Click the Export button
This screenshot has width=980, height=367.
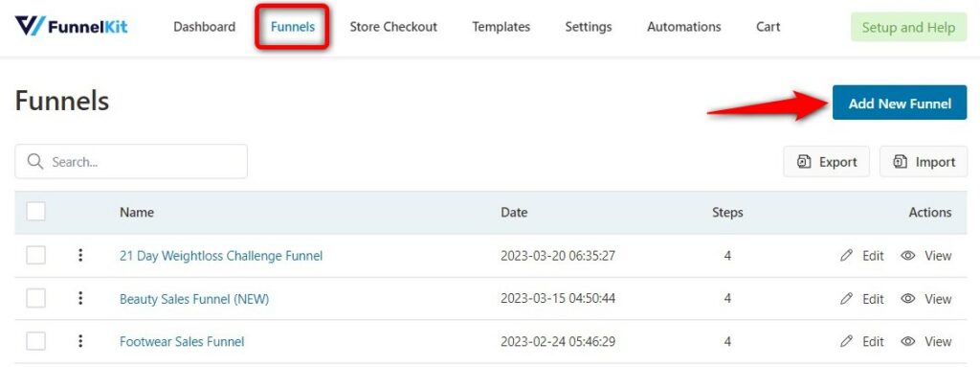(826, 162)
